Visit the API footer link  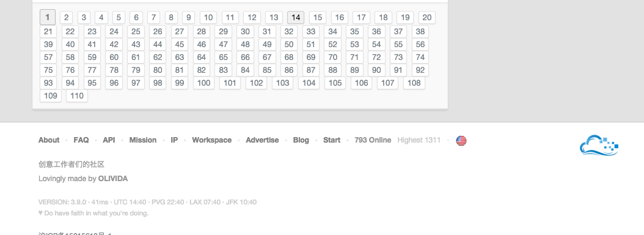coord(109,140)
